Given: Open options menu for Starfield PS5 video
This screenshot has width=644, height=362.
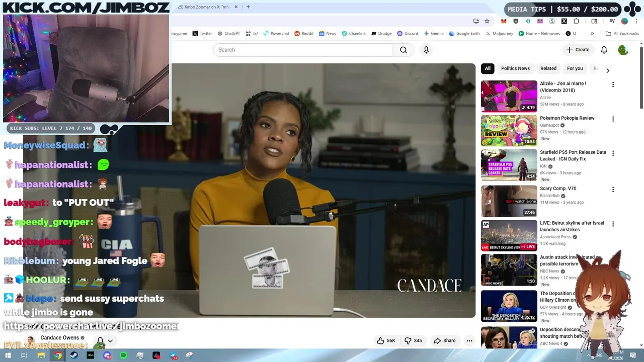Looking at the screenshot, I should click(613, 153).
